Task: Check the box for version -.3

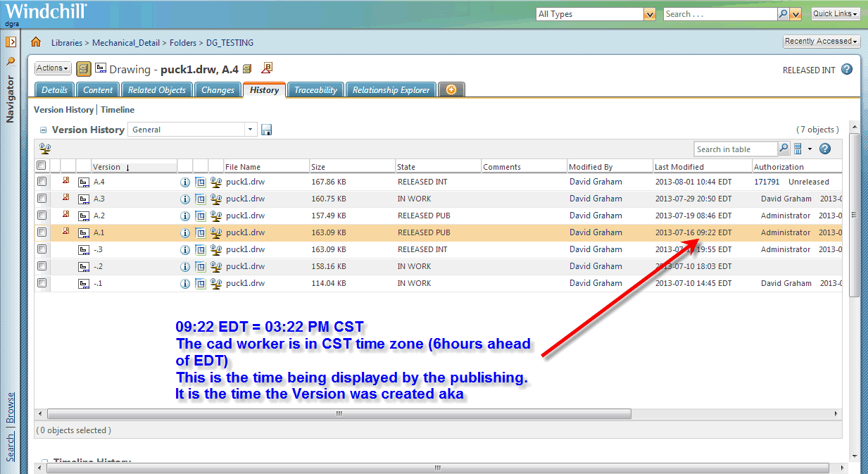Action: coord(42,249)
